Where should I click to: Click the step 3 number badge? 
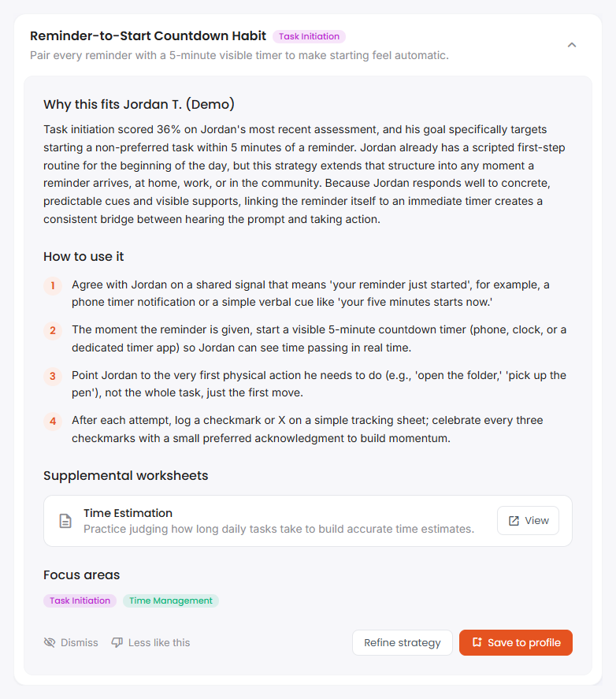coord(53,376)
